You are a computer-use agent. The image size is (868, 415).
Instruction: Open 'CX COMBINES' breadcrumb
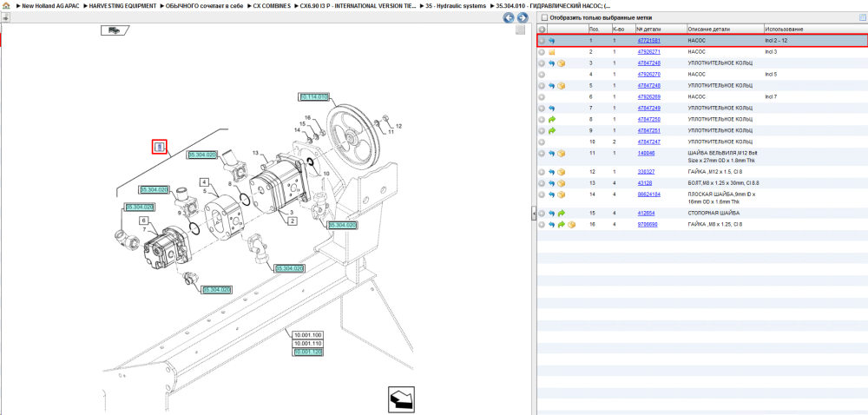tap(271, 5)
